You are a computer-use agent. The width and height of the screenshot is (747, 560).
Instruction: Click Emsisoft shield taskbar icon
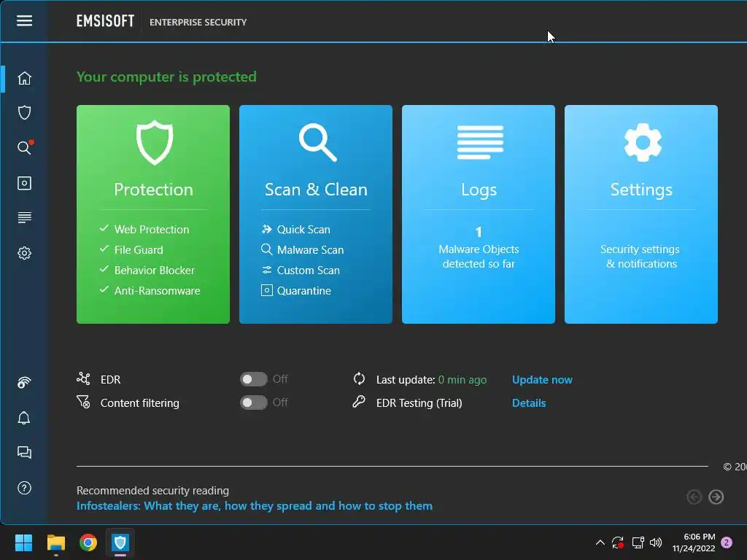[120, 542]
